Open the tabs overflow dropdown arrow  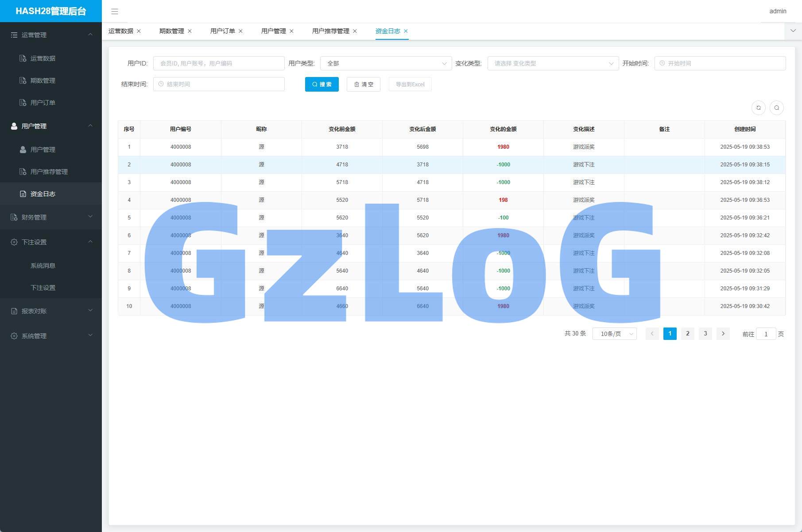pyautogui.click(x=793, y=31)
